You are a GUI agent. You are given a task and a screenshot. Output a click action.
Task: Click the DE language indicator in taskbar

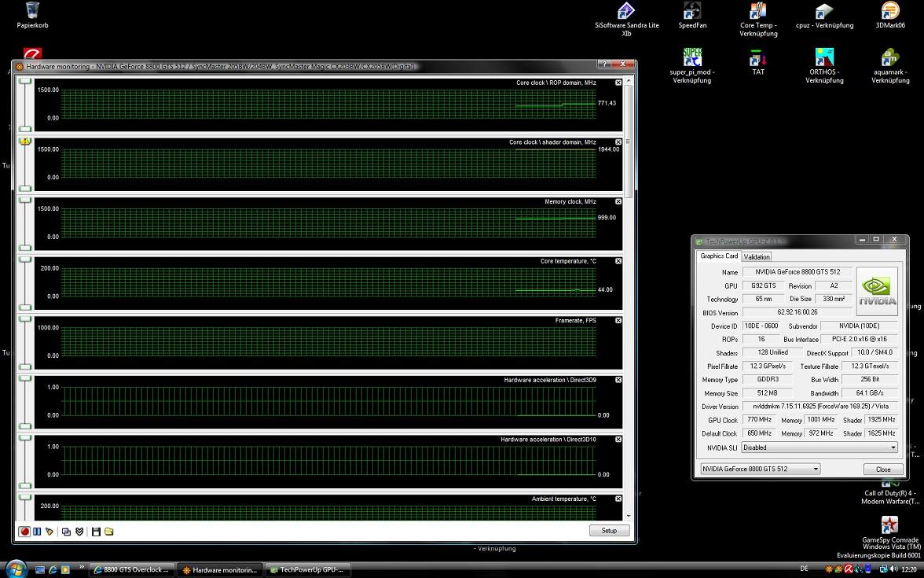click(805, 569)
